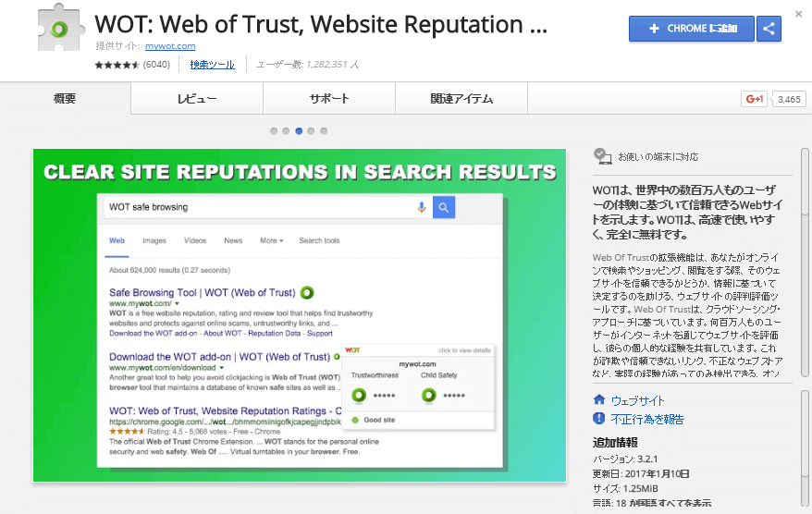
Task: Select the second screenshot carousel dot
Action: (x=286, y=131)
